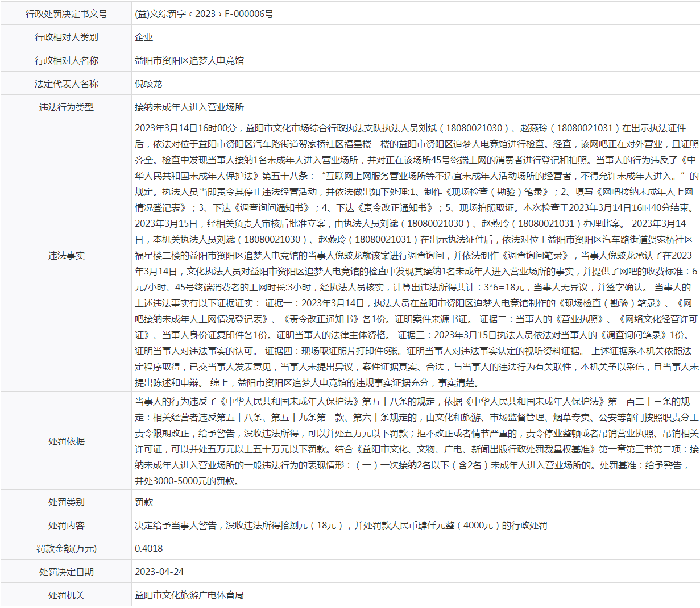The width and height of the screenshot is (700, 608).
Task: Select the 企业 category value
Action: [144, 37]
